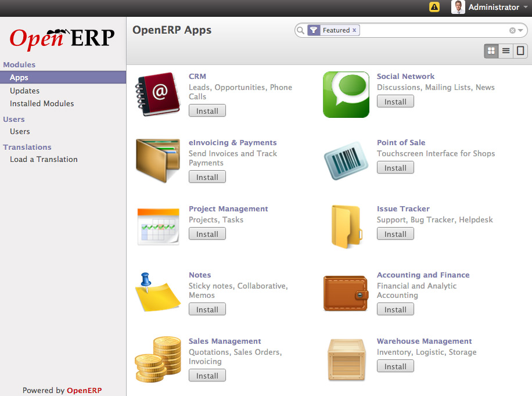Click 'Discussions, Mailing Lists, News' text
Screen dimensions: 532x396
pyautogui.click(x=436, y=87)
